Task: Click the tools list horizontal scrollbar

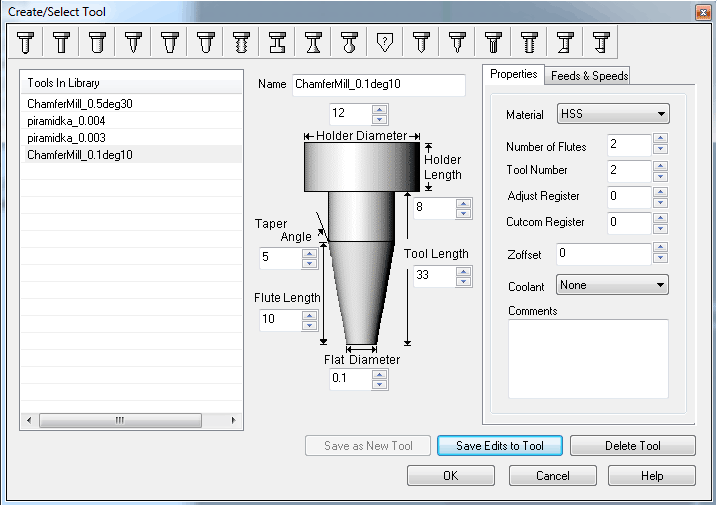Action: [x=120, y=421]
